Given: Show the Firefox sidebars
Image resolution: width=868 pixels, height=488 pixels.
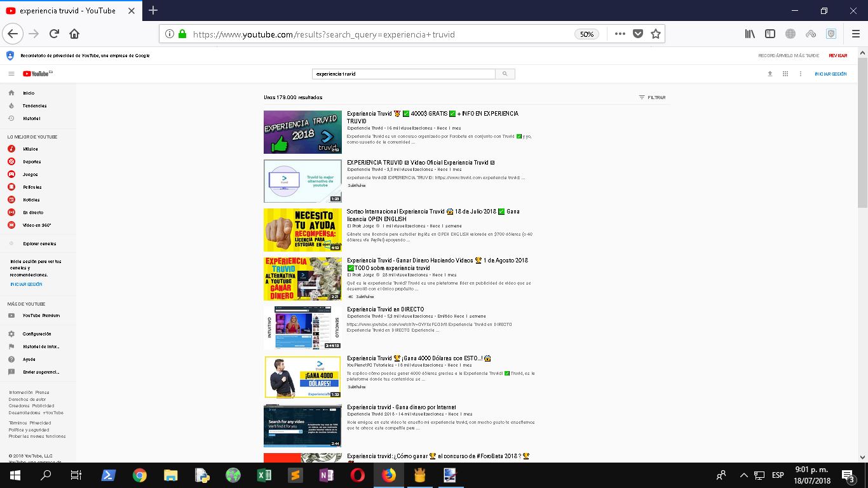Looking at the screenshot, I should coord(770,34).
